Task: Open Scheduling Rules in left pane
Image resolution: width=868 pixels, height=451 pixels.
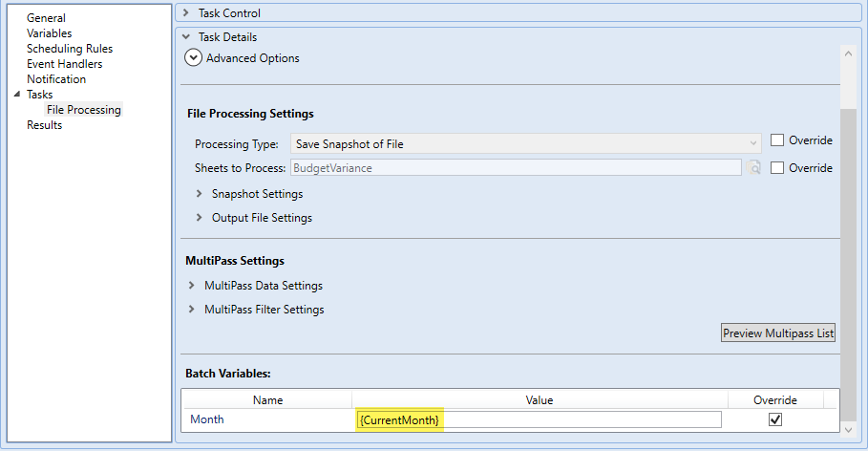Action: pos(70,49)
